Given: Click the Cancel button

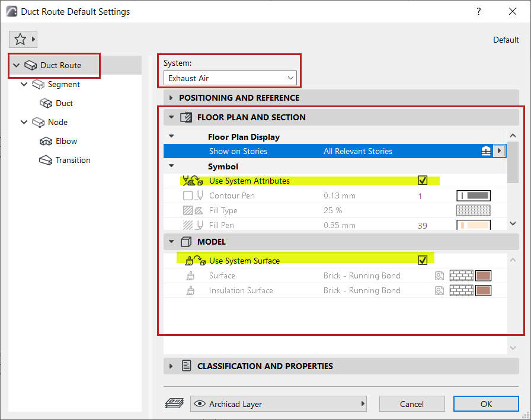Looking at the screenshot, I should (412, 404).
